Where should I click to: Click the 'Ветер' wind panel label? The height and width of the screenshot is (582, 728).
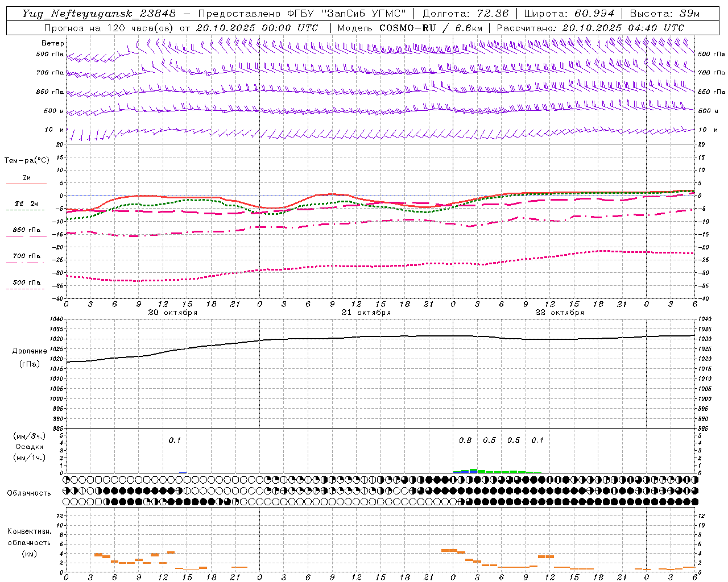pyautogui.click(x=53, y=43)
